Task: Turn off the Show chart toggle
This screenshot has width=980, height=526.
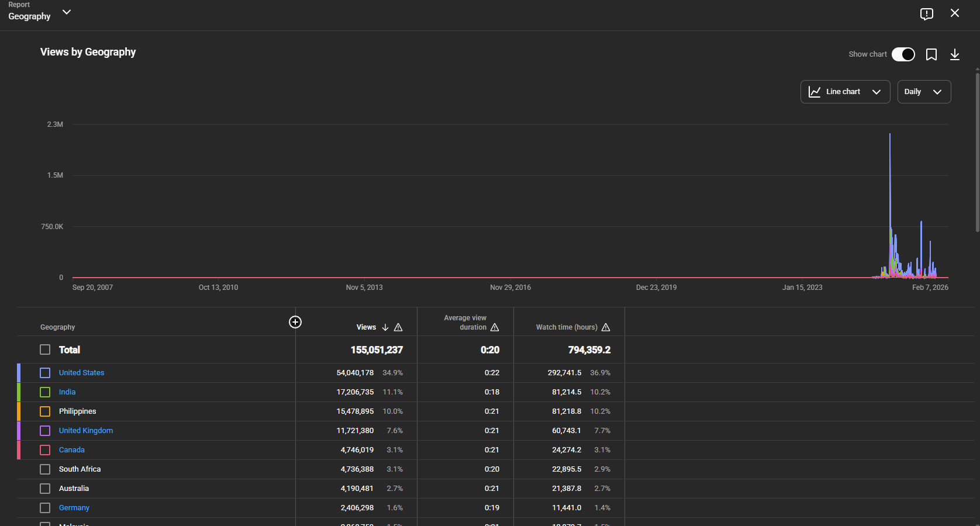Action: [x=903, y=54]
